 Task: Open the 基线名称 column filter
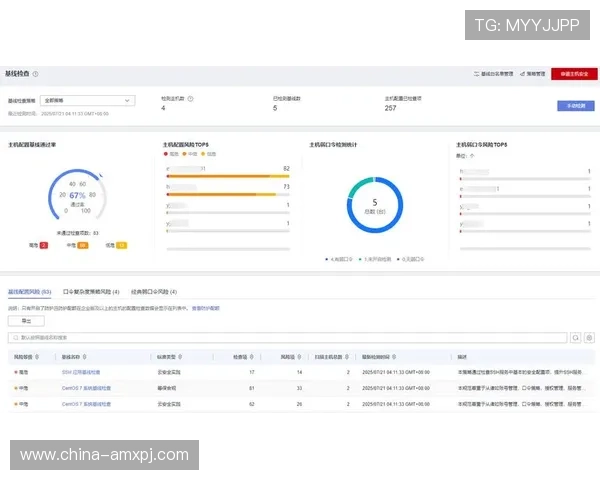click(83, 355)
